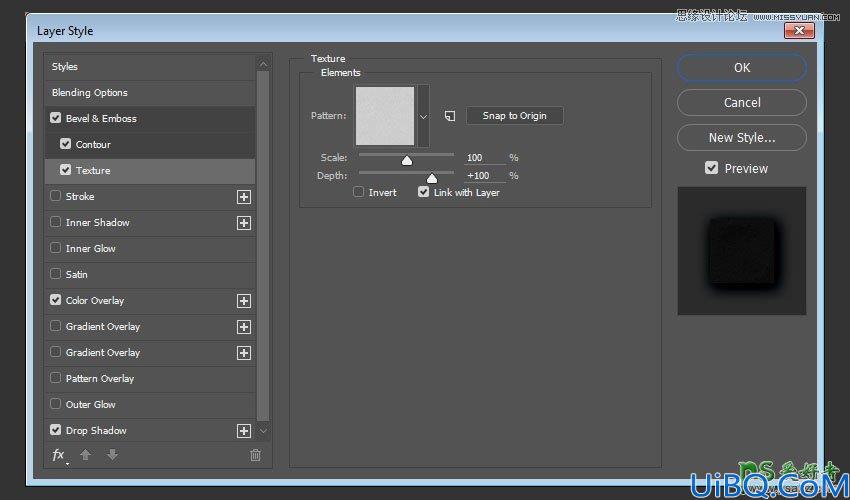Click the New Style... button
The height and width of the screenshot is (500, 850).
point(742,138)
